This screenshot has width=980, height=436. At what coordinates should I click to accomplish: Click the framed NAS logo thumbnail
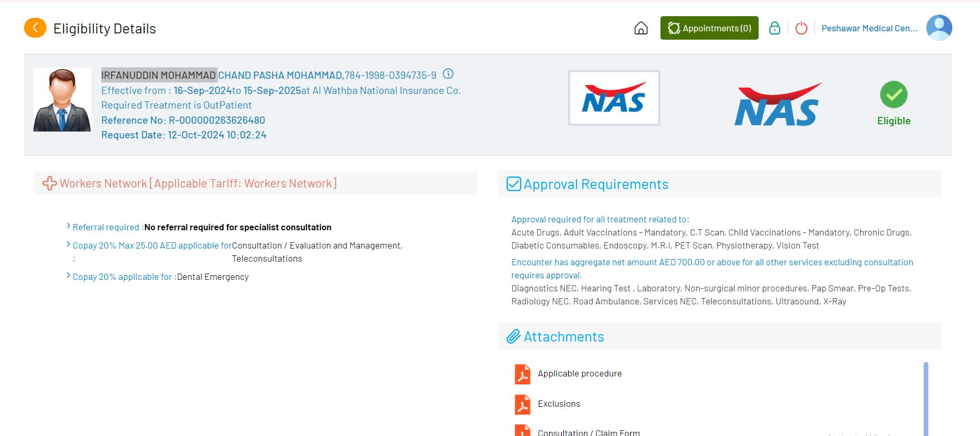click(x=614, y=98)
